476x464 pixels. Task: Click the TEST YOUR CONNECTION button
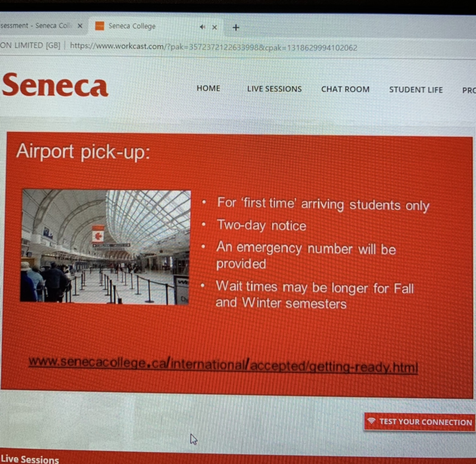420,422
